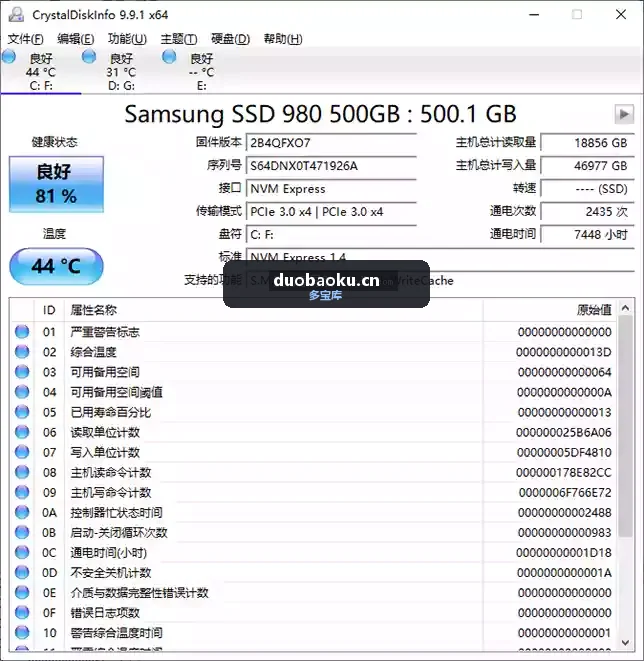Click status orb of row 01 严重警告标志

click(x=22, y=332)
